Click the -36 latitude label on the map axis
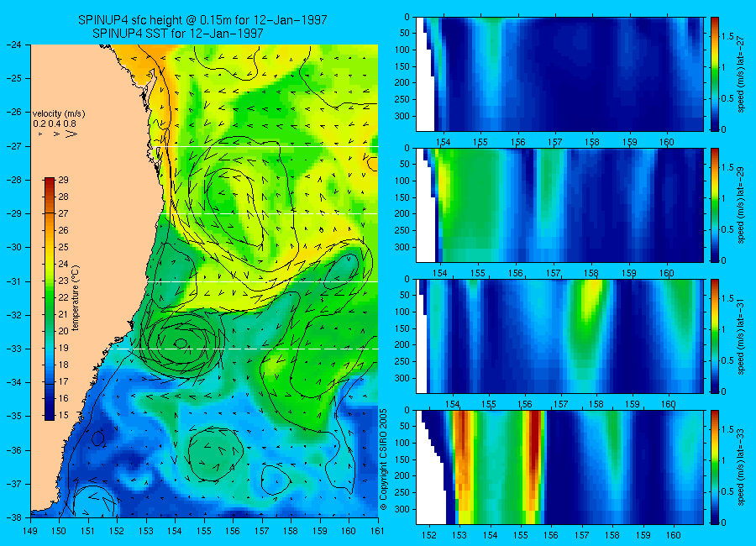Screen dimensions: 756x546 click(14, 450)
